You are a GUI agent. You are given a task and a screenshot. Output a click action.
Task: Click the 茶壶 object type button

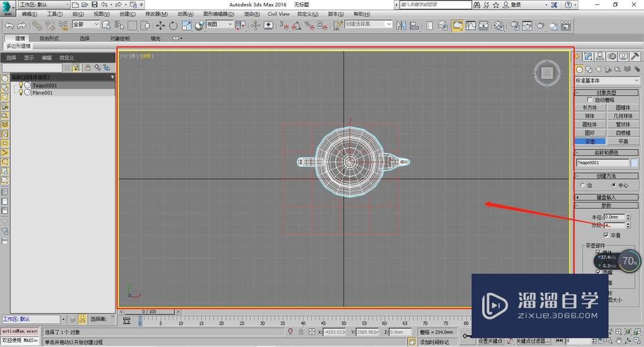[590, 140]
